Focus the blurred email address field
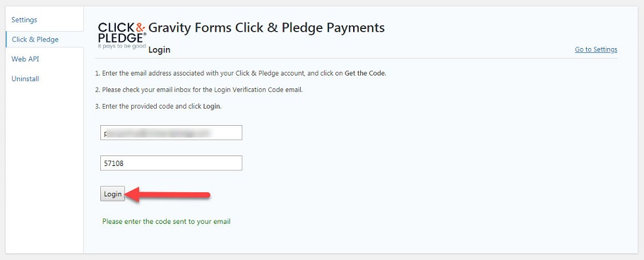Viewport: 644px width, 260px height. [172, 133]
